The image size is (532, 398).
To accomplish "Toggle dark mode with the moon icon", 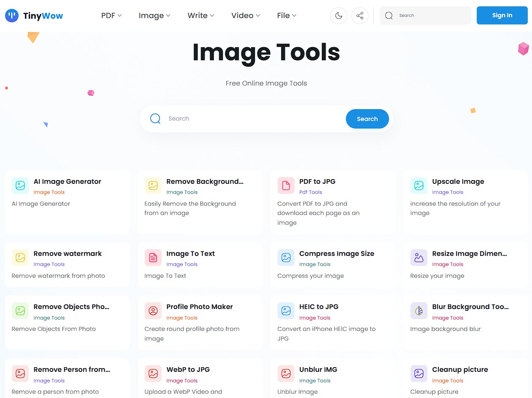I will point(338,16).
